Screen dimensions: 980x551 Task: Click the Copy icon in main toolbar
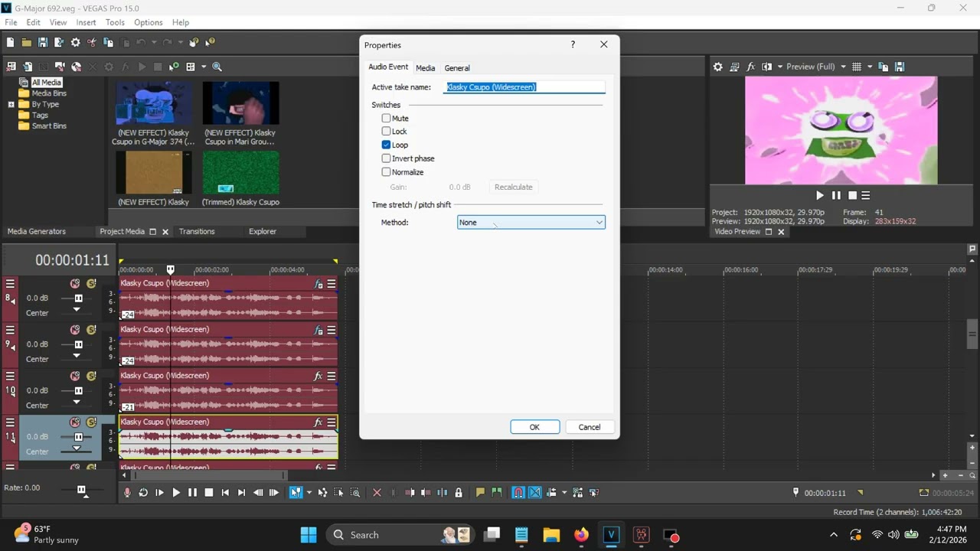pos(109,43)
